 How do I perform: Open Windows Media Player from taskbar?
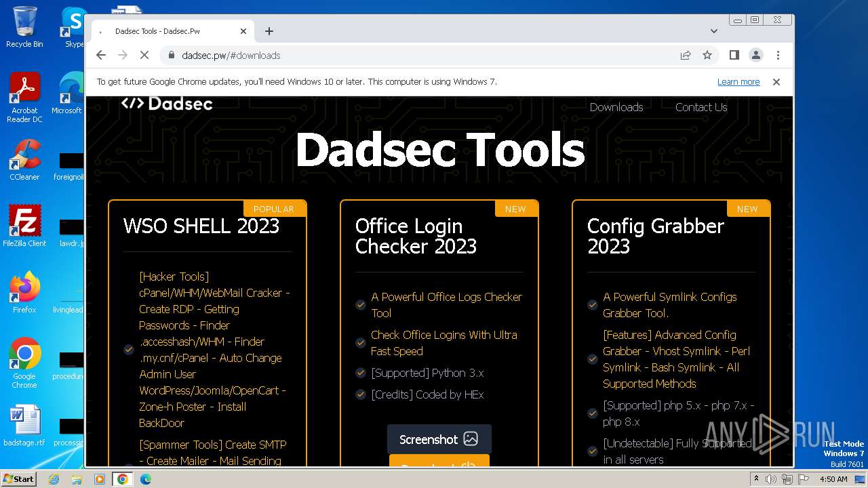100,479
